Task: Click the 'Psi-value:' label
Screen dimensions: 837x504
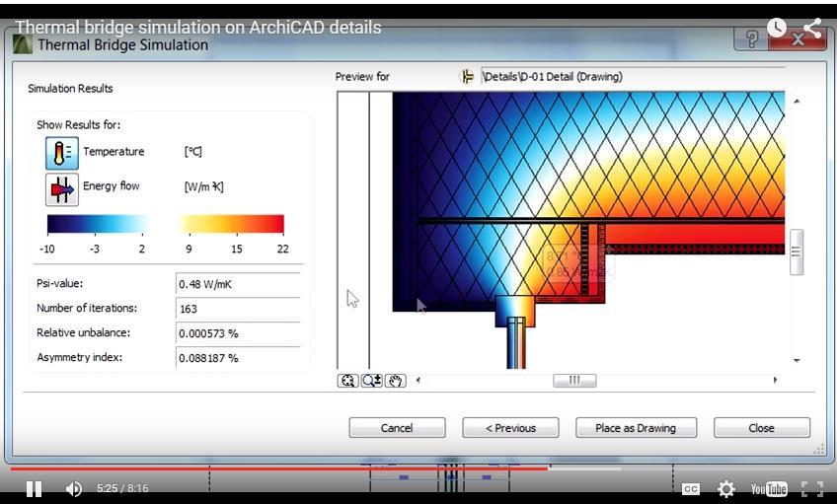Action: [x=60, y=284]
